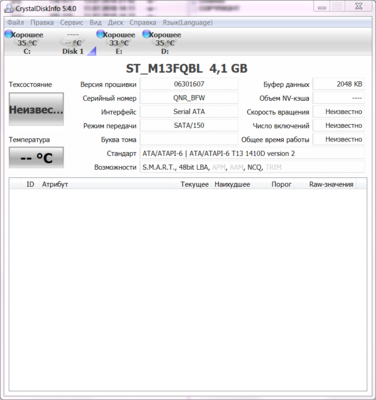Image resolution: width=376 pixels, height=400 pixels.
Task: Click the Число включений value field
Action: pyautogui.click(x=339, y=126)
